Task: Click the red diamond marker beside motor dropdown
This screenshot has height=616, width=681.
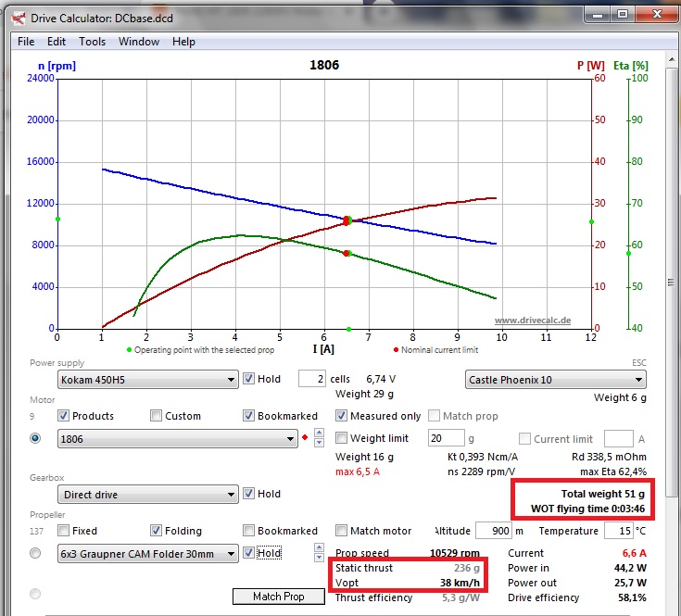Action: [304, 437]
